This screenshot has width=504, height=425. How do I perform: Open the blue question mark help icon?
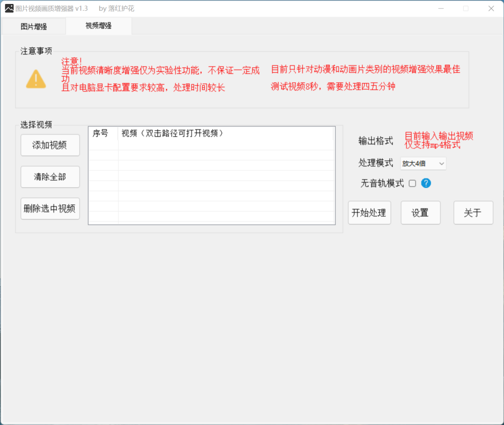(425, 183)
